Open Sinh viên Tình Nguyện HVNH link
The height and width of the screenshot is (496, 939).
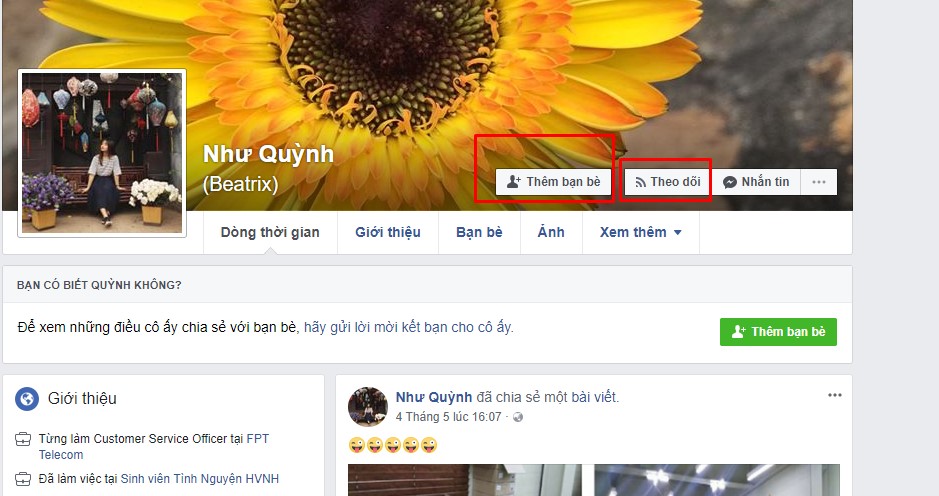200,479
